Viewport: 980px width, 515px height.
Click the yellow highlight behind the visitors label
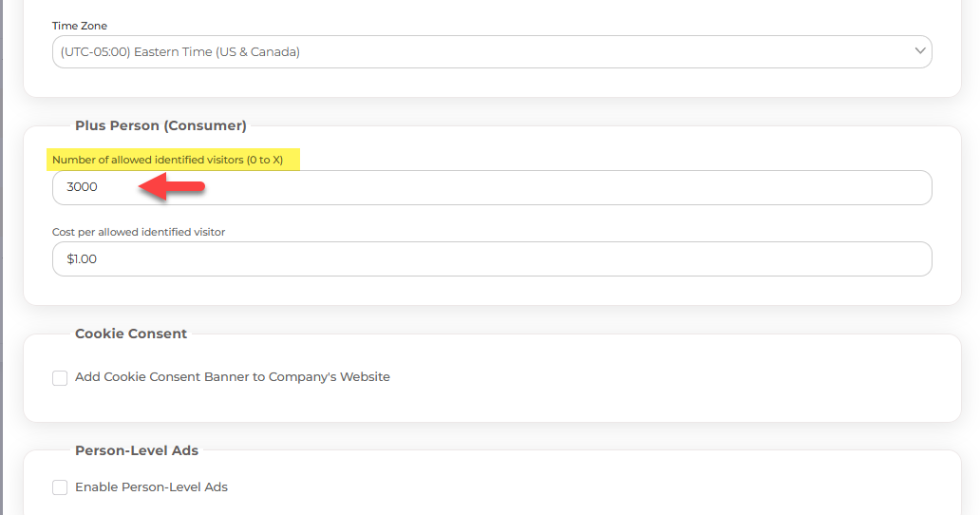(173, 160)
